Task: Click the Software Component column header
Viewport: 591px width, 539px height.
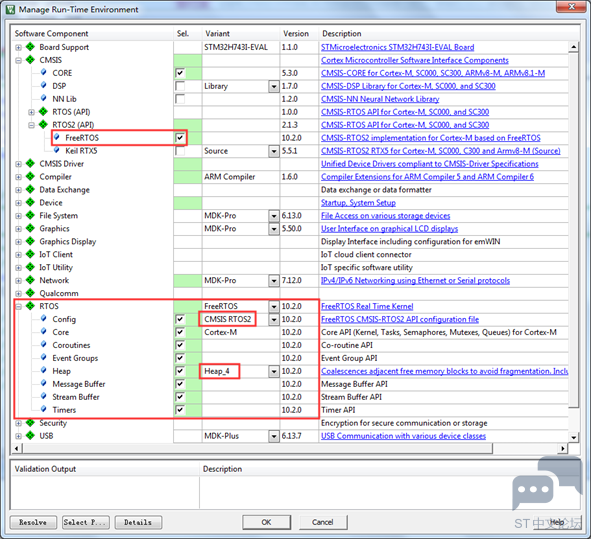Action: tap(92, 34)
